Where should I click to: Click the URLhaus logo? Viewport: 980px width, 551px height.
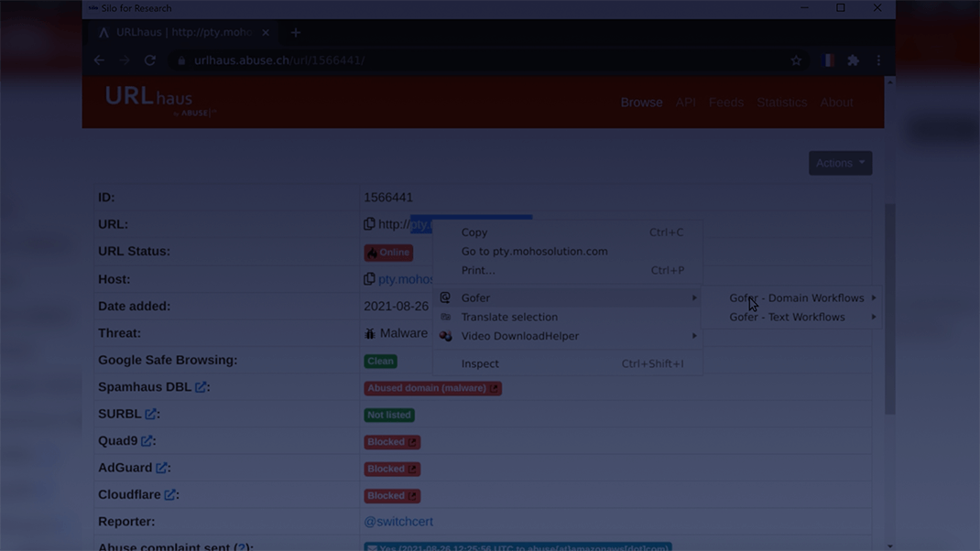160,102
